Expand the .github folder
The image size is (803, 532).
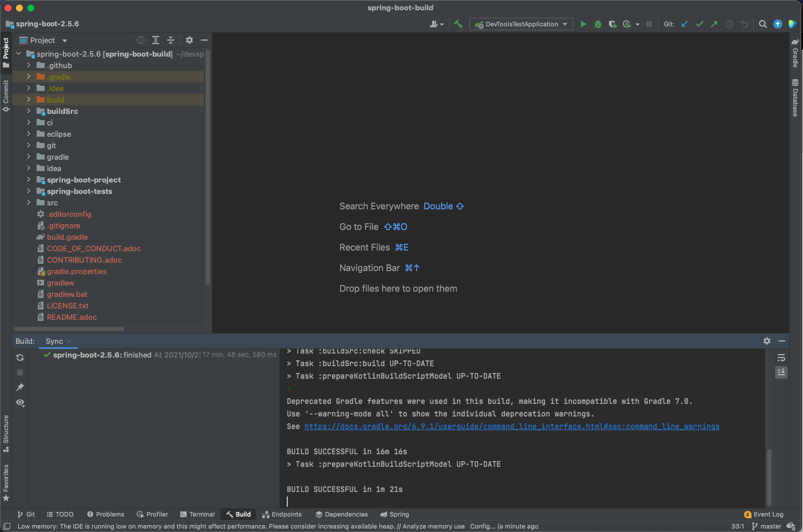point(29,65)
